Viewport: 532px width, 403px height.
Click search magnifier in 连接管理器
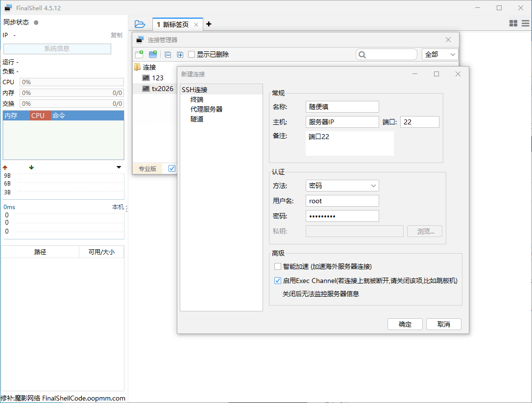coord(363,55)
